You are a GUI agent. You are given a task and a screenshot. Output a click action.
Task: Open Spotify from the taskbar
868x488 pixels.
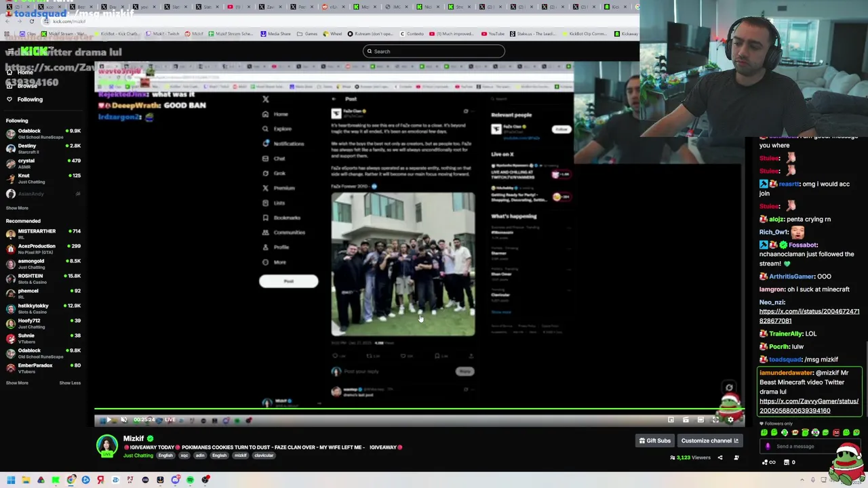click(x=190, y=480)
